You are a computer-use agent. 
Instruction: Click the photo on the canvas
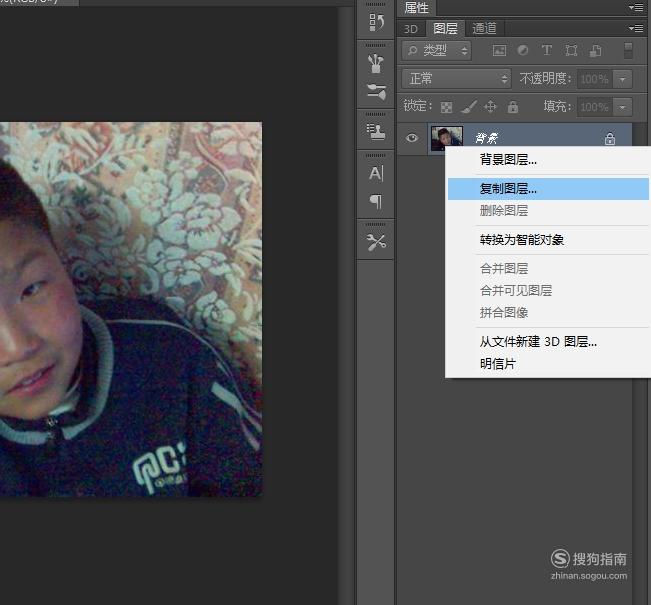pyautogui.click(x=131, y=309)
